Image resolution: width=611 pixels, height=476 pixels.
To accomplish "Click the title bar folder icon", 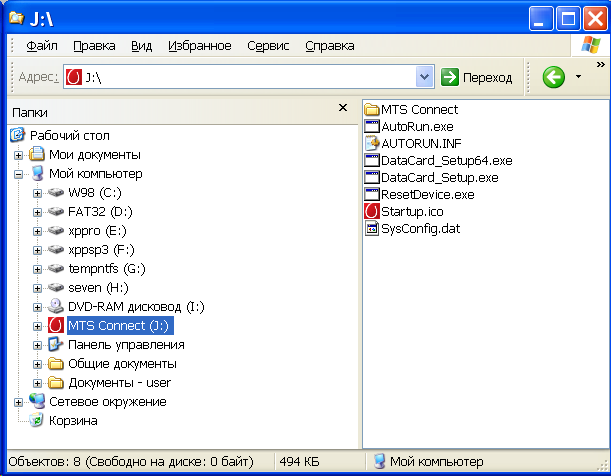I will (16, 18).
